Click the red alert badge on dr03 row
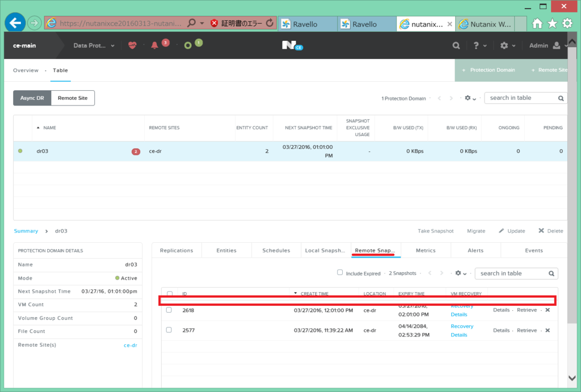This screenshot has height=392, width=581. tap(136, 151)
